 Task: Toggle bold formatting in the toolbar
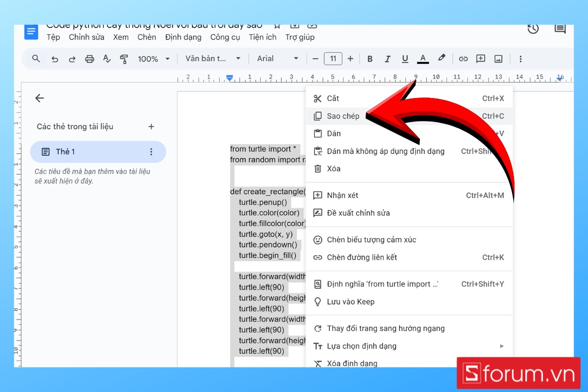[x=370, y=58]
